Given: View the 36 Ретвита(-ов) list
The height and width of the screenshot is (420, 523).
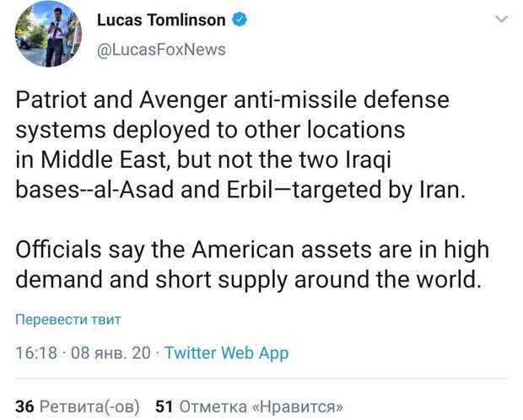Looking at the screenshot, I should [x=77, y=407].
